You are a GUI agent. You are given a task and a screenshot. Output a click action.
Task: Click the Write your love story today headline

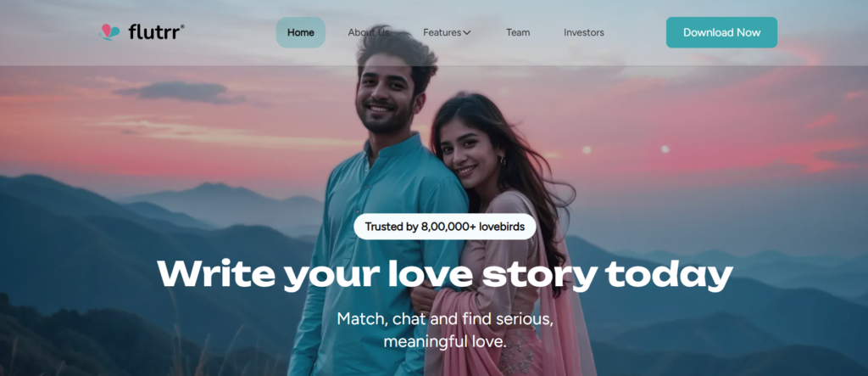click(445, 274)
